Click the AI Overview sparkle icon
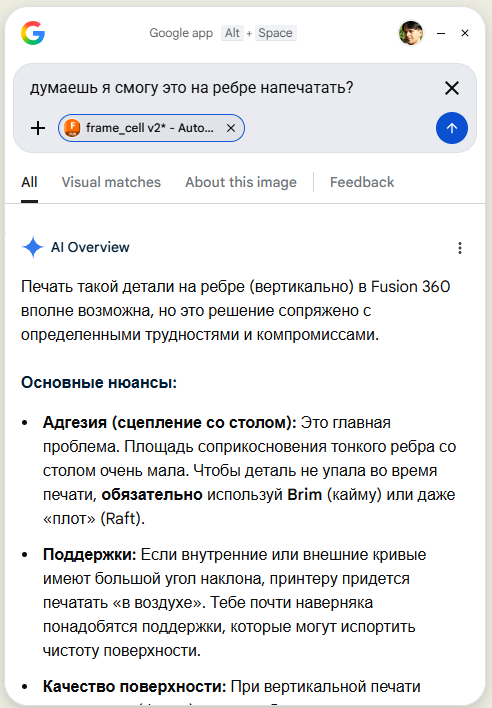The image size is (492, 708). [x=33, y=247]
